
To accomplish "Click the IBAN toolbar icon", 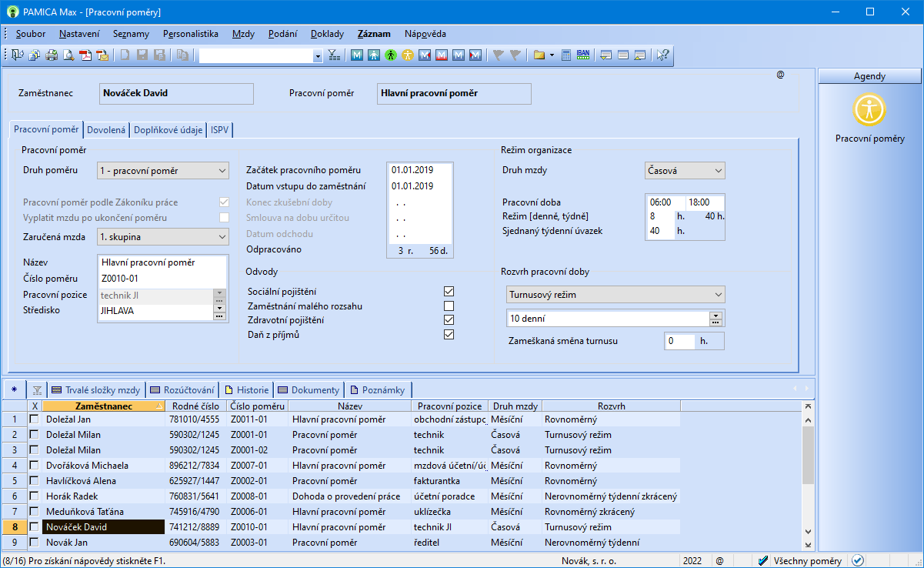I will tap(583, 55).
